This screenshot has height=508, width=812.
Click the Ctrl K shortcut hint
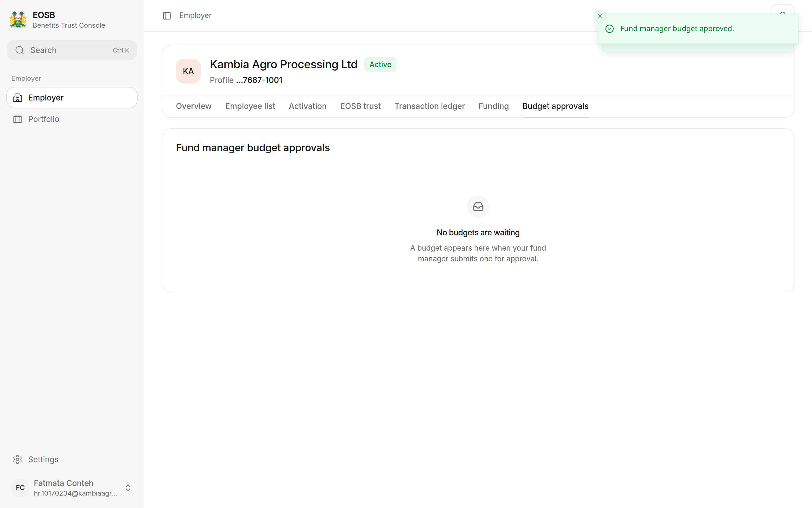[121, 51]
